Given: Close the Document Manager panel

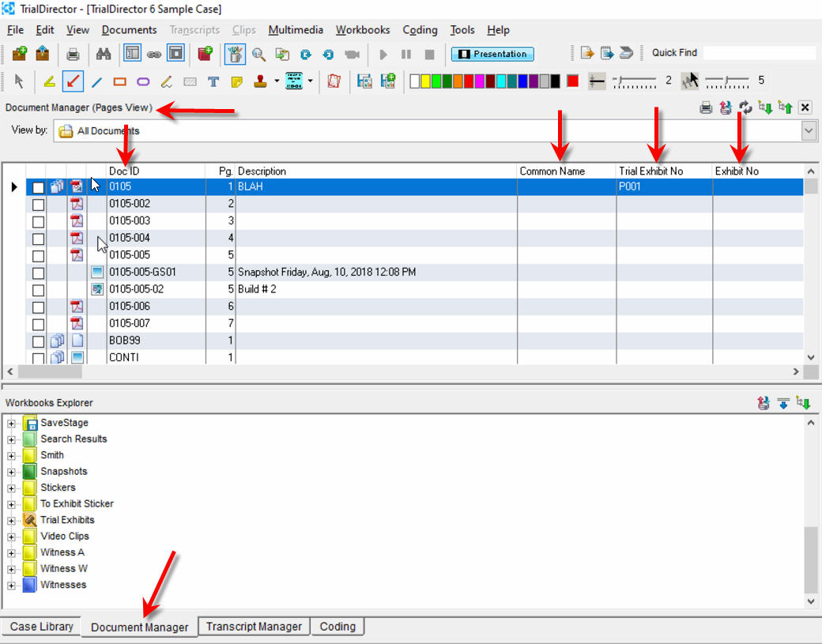Looking at the screenshot, I should click(805, 107).
